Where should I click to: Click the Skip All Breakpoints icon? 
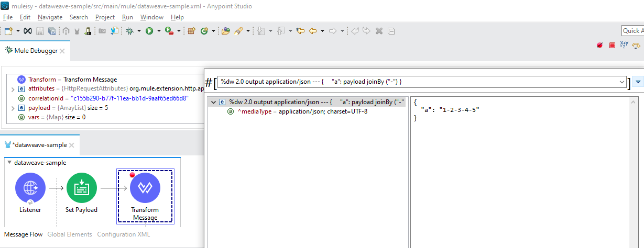tap(599, 46)
